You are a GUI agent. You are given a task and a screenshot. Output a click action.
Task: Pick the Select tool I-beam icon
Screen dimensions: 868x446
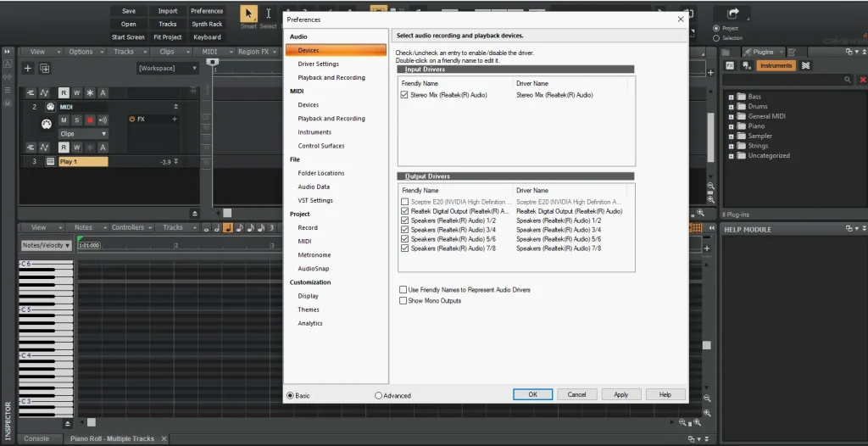click(268, 14)
